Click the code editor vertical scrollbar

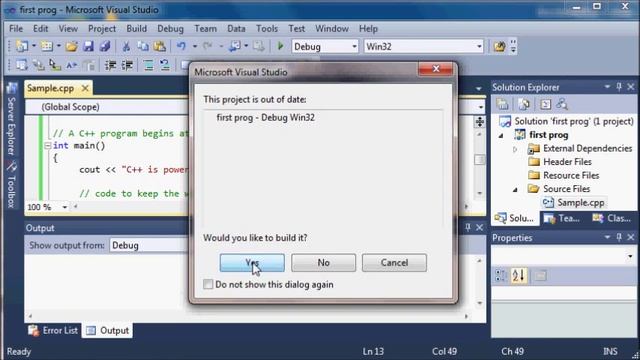(x=480, y=163)
